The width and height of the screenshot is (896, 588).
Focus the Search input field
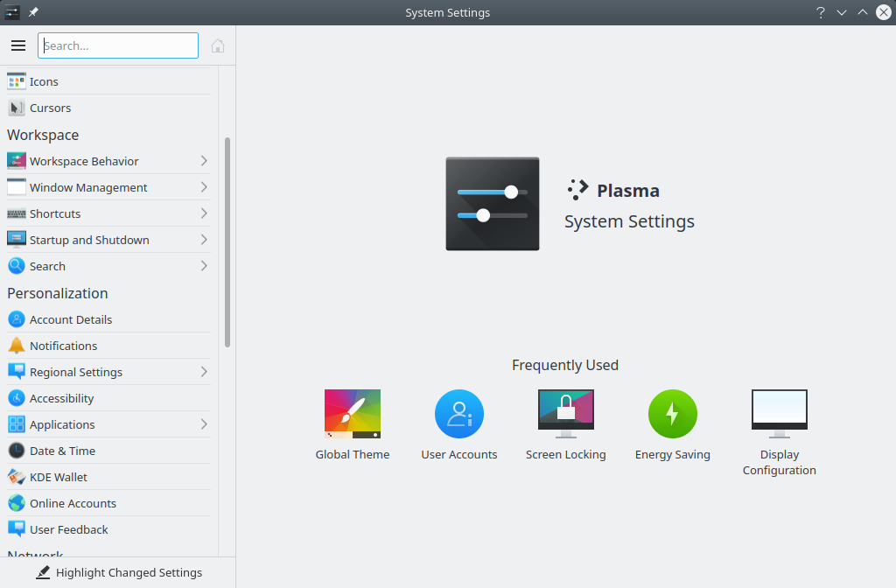click(x=118, y=45)
